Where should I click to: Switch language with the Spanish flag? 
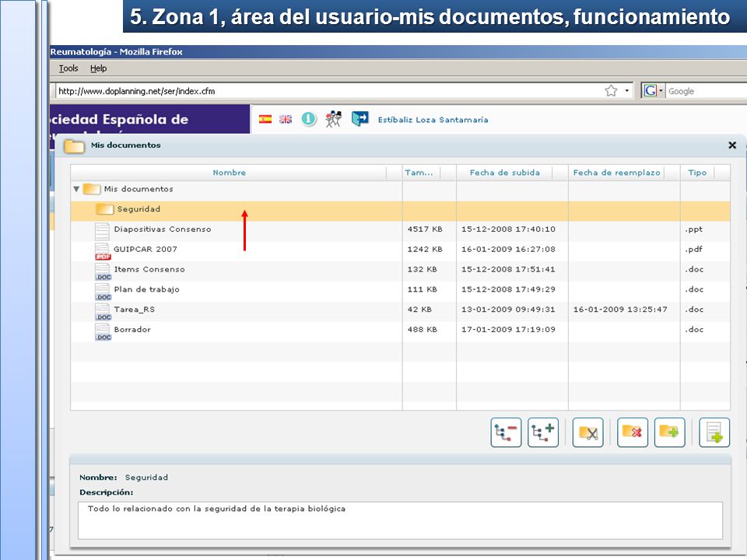[x=265, y=119]
